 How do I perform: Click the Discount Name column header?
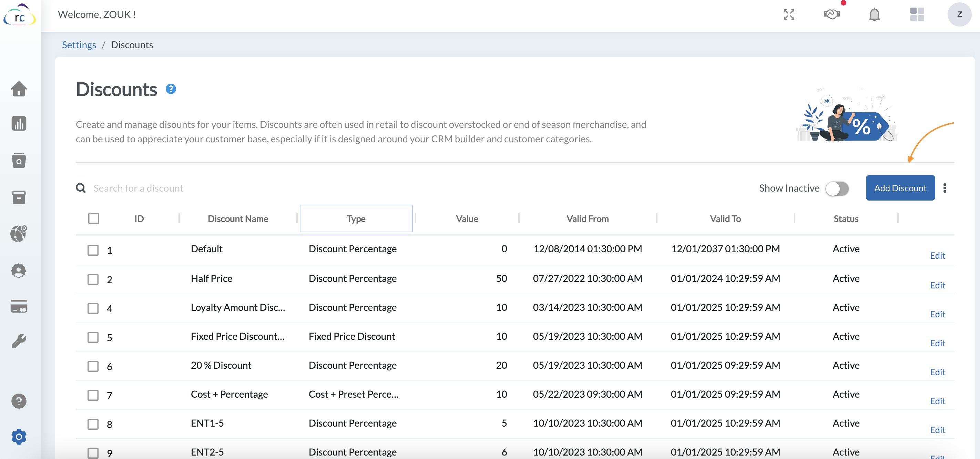[x=238, y=218]
